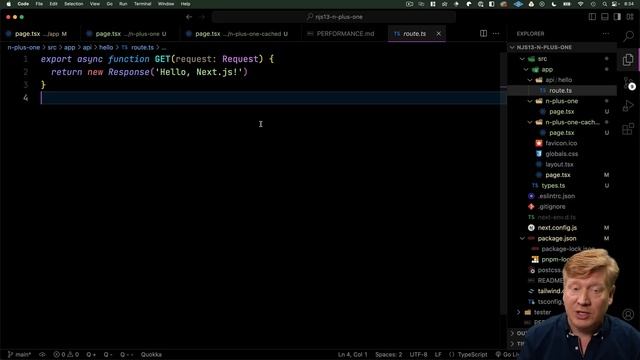Open Run and Debug view

628,106
